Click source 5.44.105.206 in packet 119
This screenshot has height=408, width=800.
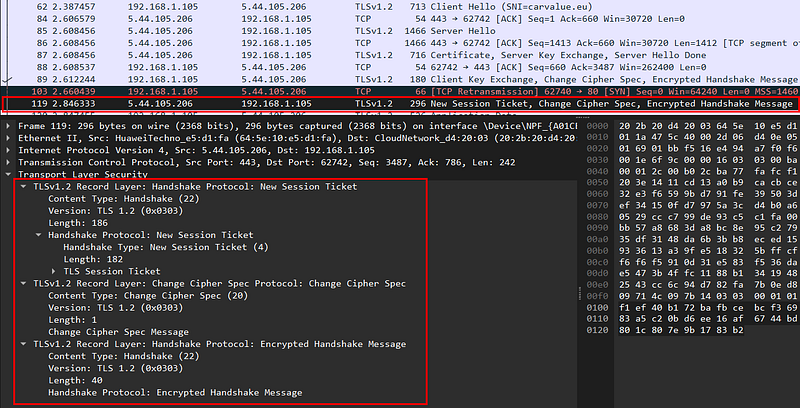point(160,104)
